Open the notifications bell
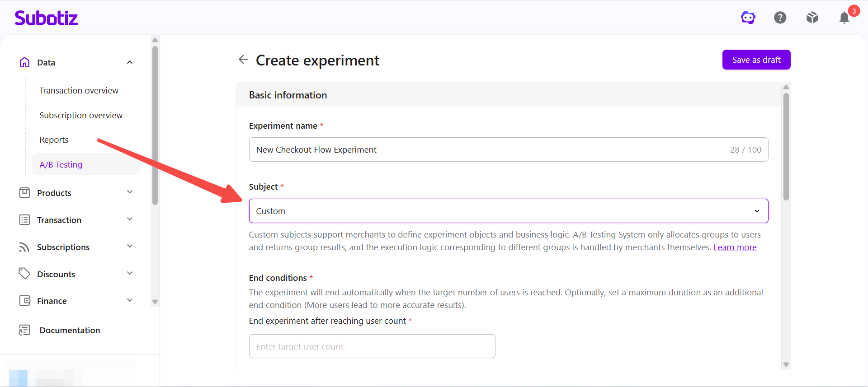 (844, 18)
